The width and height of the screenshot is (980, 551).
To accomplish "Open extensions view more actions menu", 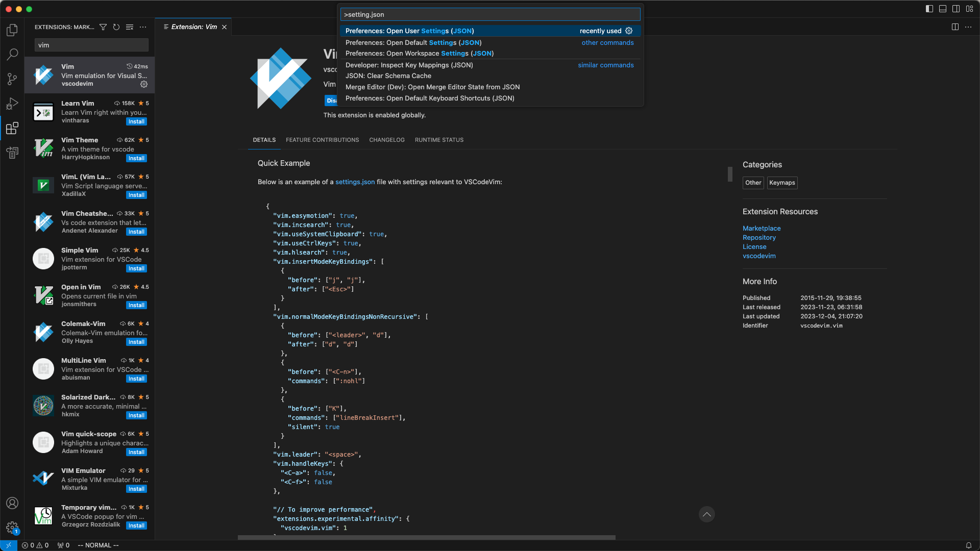I will click(143, 27).
